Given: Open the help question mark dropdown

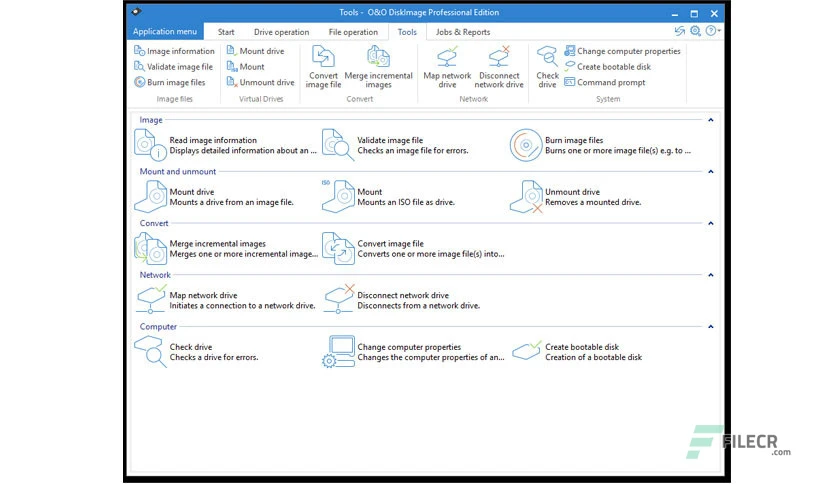Looking at the screenshot, I should 713,31.
